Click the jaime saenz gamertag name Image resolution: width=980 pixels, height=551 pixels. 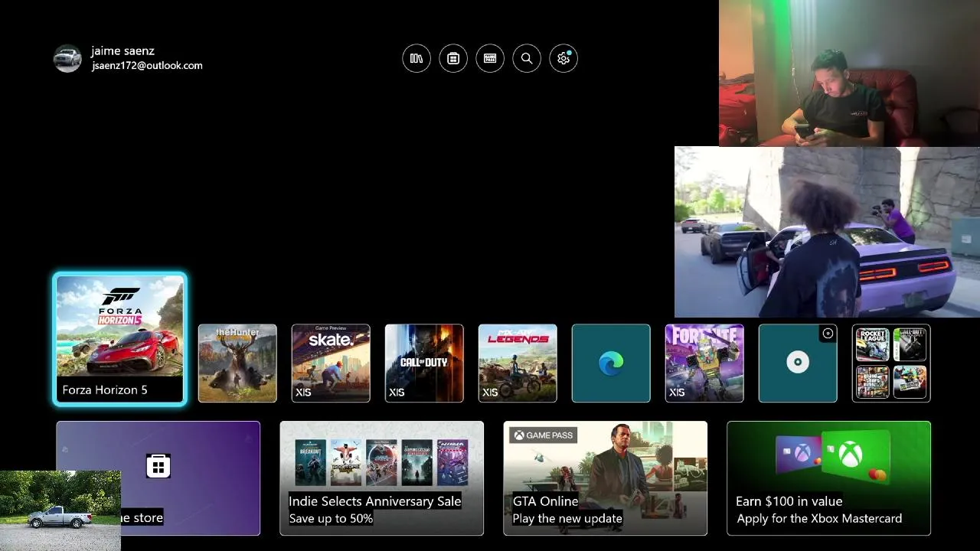[122, 51]
